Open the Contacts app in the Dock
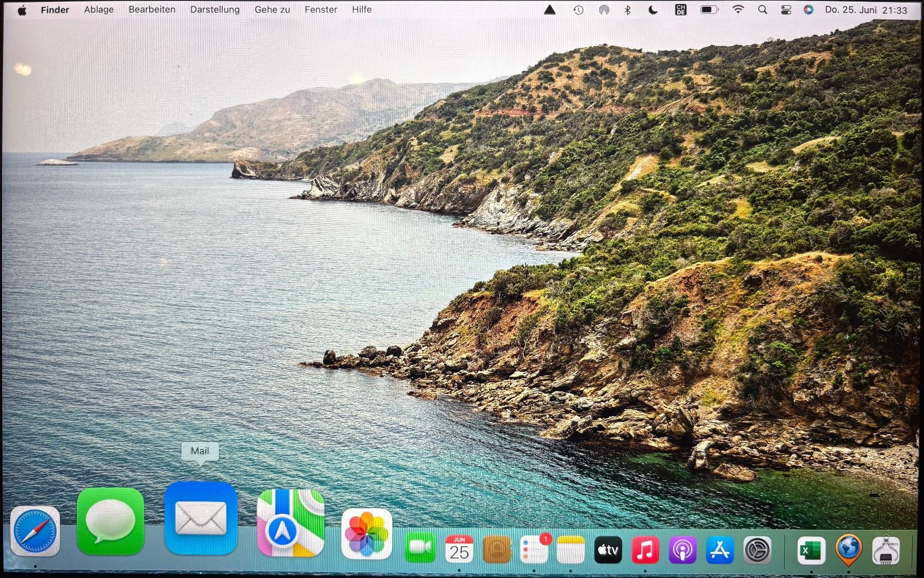The image size is (924, 578). (x=497, y=550)
